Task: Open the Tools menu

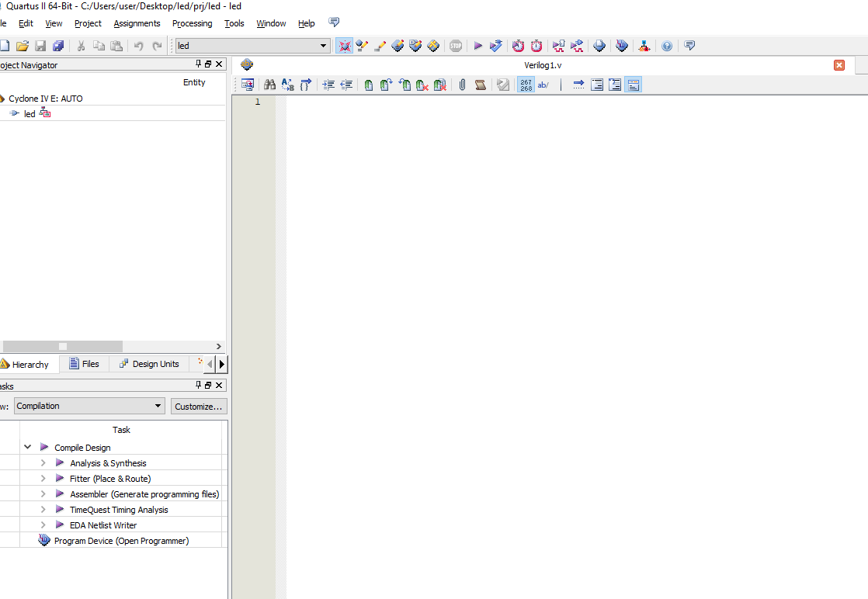Action: (x=234, y=23)
